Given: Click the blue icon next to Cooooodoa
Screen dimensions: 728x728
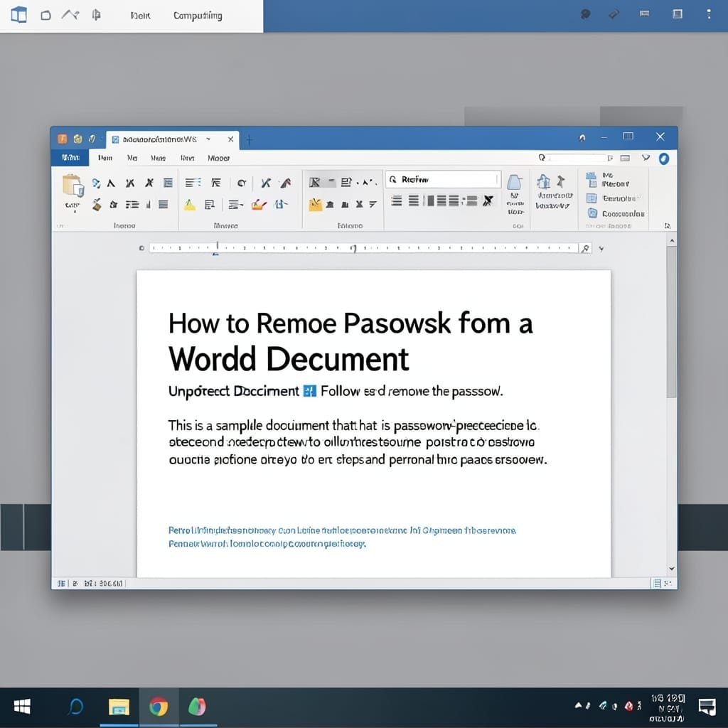Looking at the screenshot, I should click(592, 213).
